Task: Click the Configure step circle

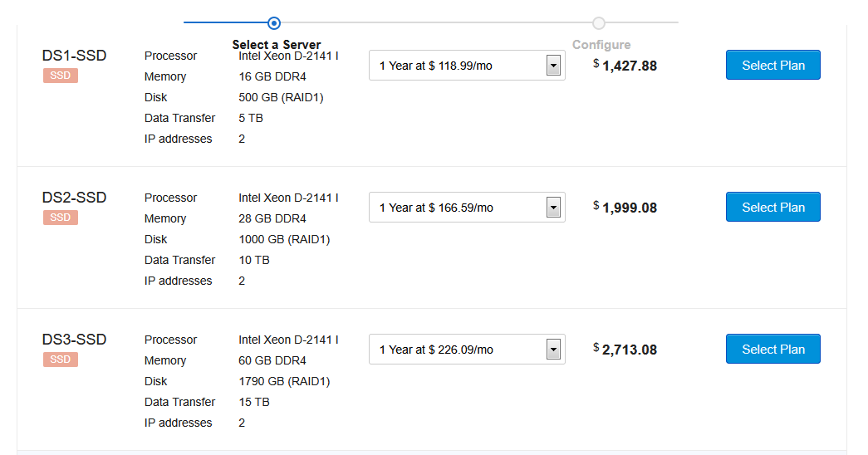Action: point(599,23)
